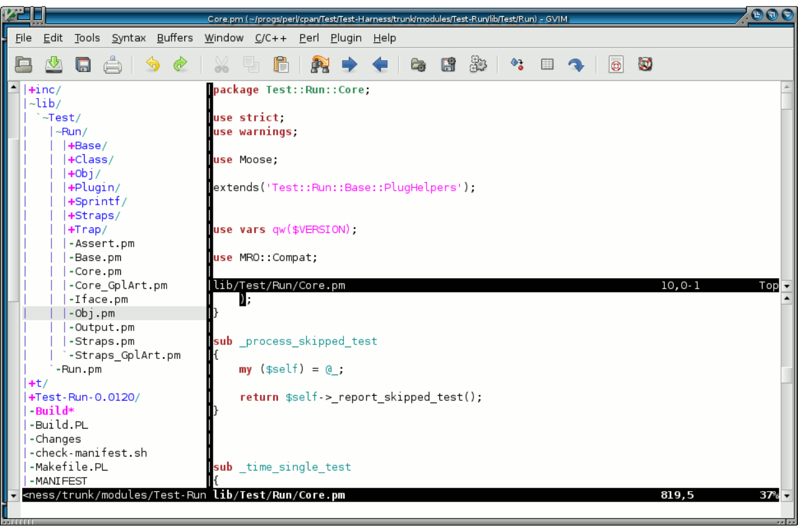Paste from clipboard using the clipboard icon
This screenshot has width=798, height=532.
pyautogui.click(x=281, y=64)
